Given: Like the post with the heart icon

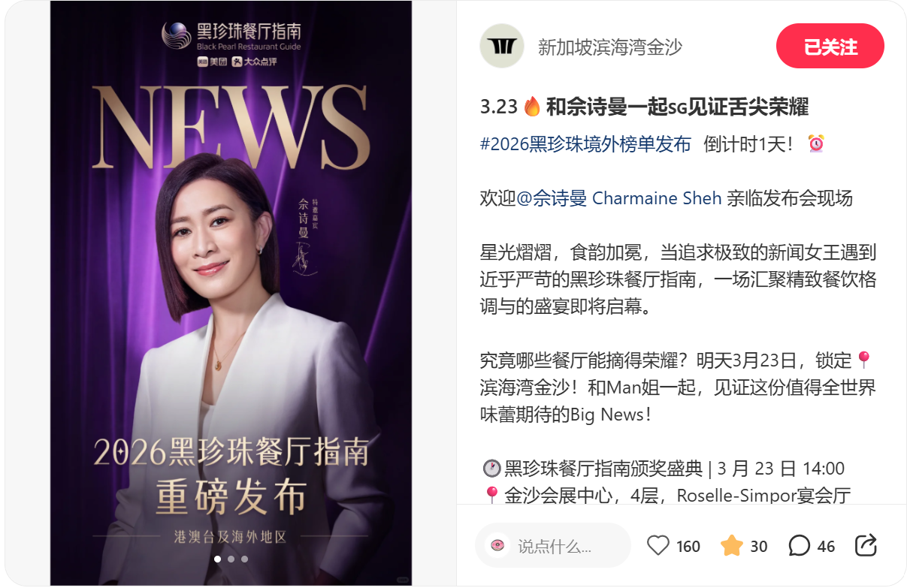Looking at the screenshot, I should pyautogui.click(x=658, y=545).
